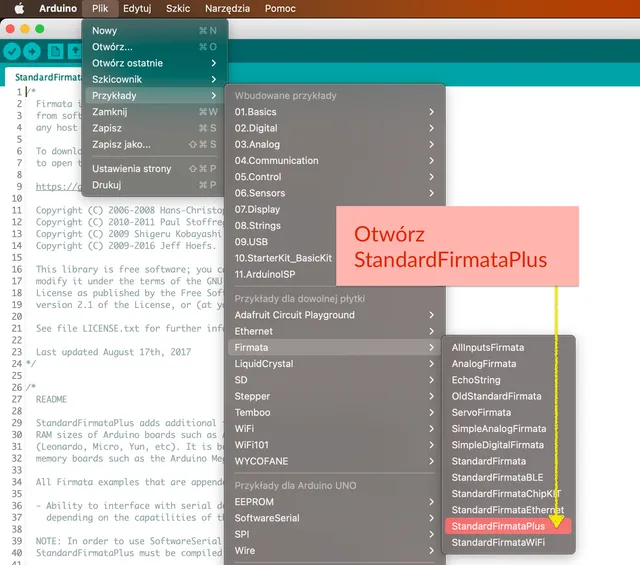Expand Wire examples submenu

point(334,551)
